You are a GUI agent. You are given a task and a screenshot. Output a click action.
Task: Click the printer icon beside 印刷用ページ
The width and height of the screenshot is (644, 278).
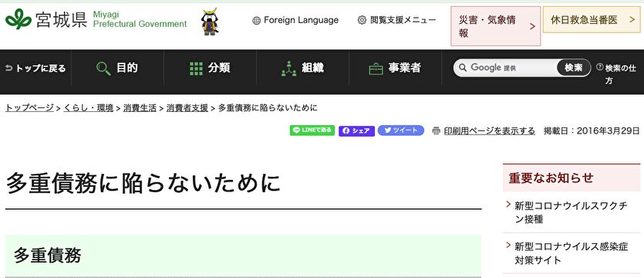(437, 131)
